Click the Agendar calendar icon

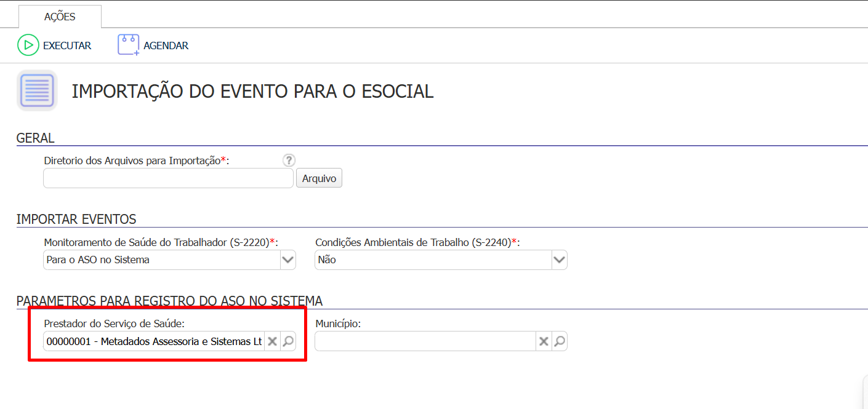[x=129, y=46]
